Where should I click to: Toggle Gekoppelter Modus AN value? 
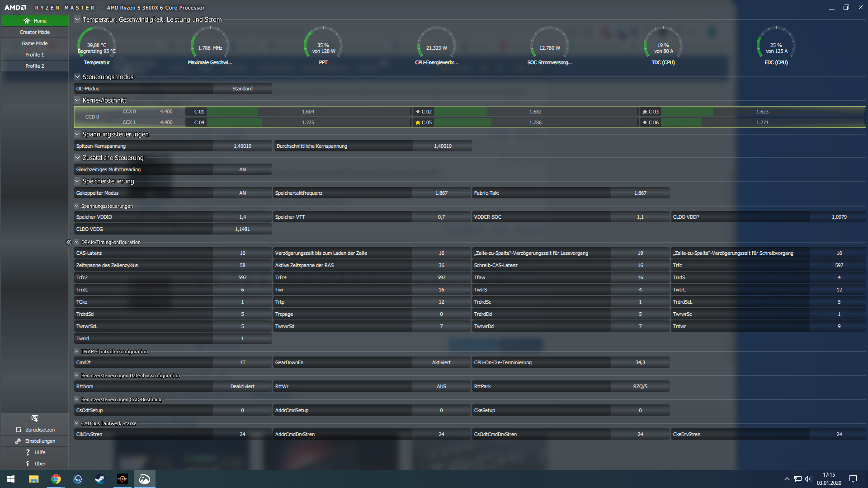[242, 193]
